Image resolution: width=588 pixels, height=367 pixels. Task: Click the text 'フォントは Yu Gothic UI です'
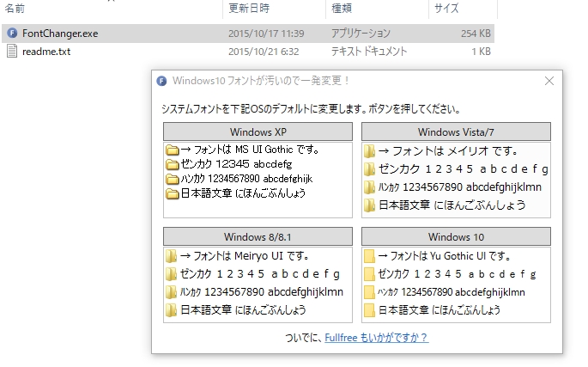pyautogui.click(x=450, y=256)
